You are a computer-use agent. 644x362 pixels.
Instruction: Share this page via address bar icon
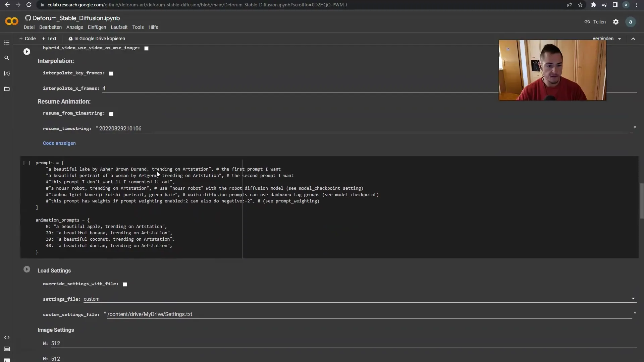click(x=569, y=5)
